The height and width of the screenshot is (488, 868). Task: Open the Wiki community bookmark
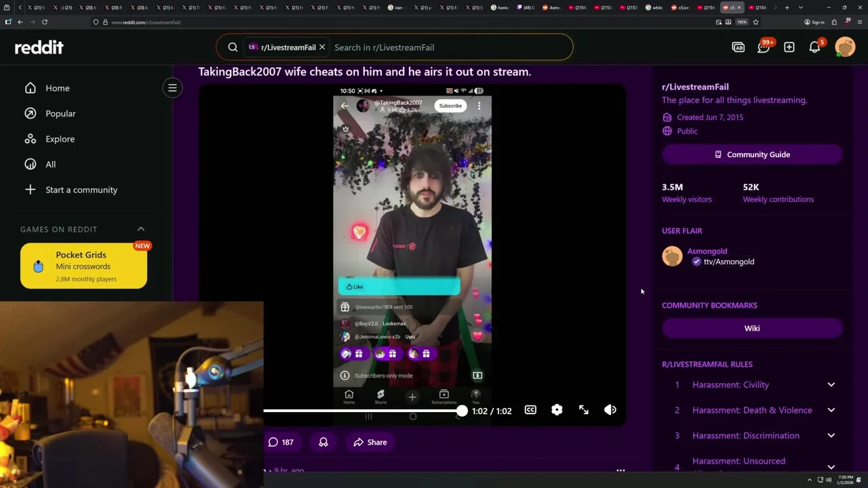[752, 328]
